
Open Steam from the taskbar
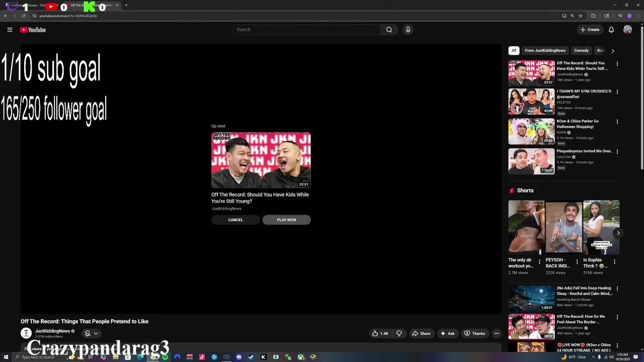(x=251, y=357)
